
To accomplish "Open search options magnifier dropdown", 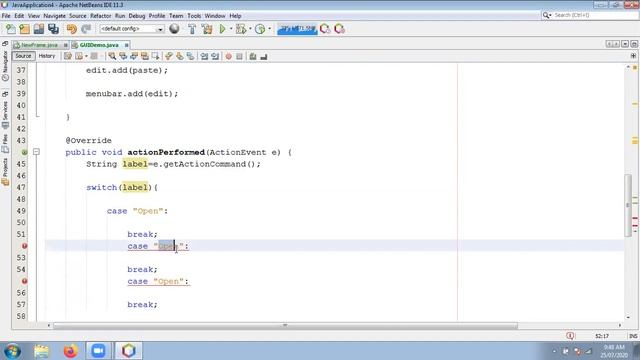I will coord(547,15).
